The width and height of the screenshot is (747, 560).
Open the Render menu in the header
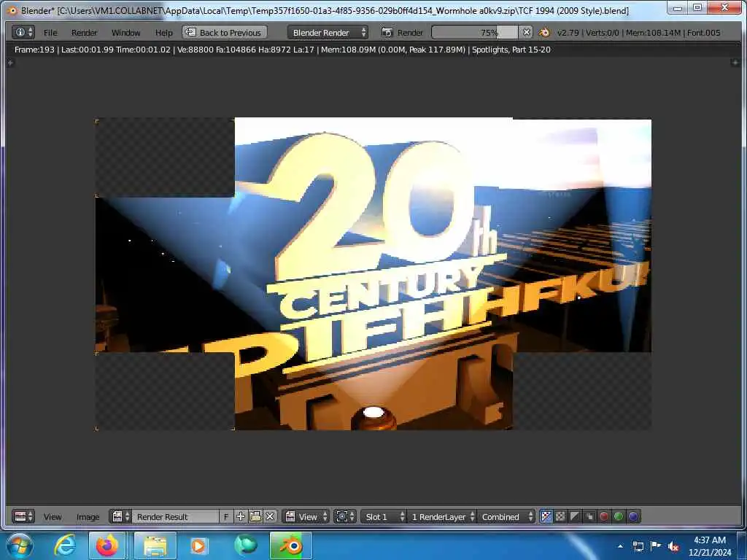click(85, 33)
